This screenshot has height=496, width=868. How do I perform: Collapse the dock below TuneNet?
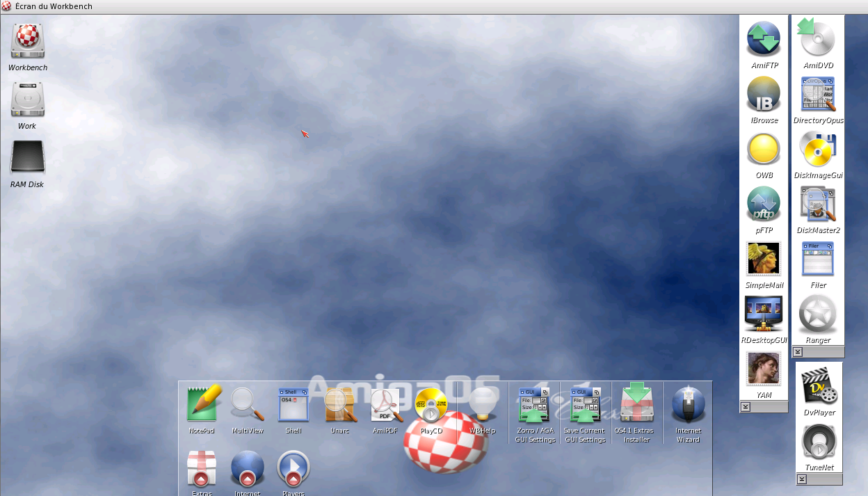(x=801, y=479)
